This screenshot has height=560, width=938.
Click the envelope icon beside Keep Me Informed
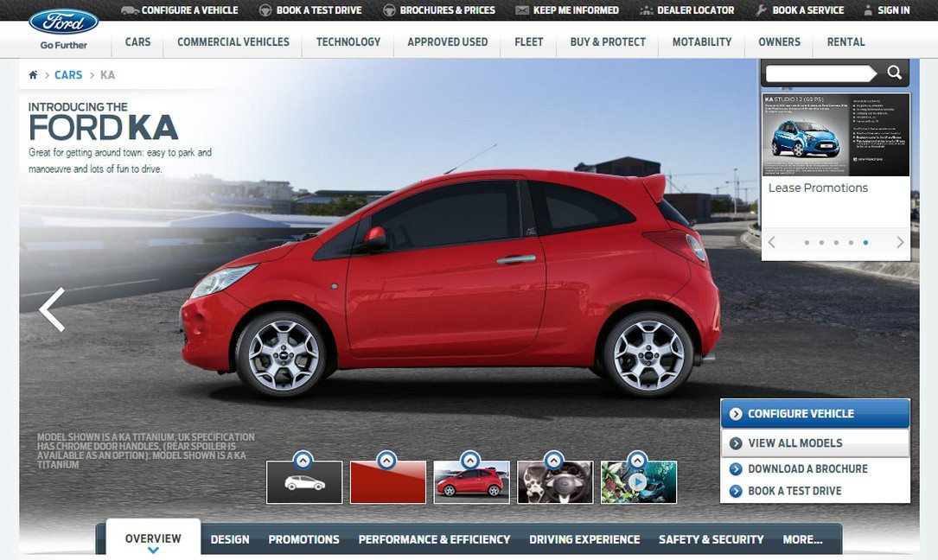tap(521, 10)
